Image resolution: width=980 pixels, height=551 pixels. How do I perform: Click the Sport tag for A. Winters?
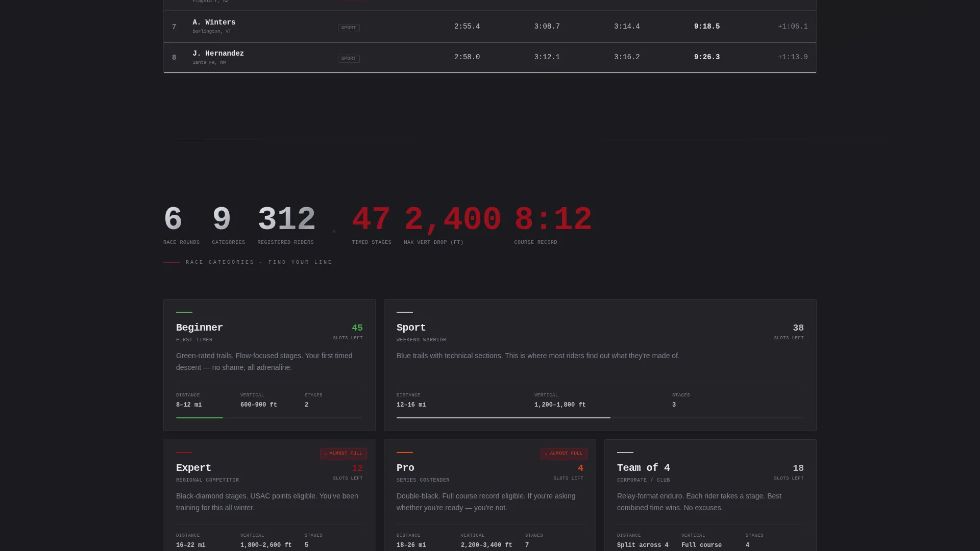point(349,28)
